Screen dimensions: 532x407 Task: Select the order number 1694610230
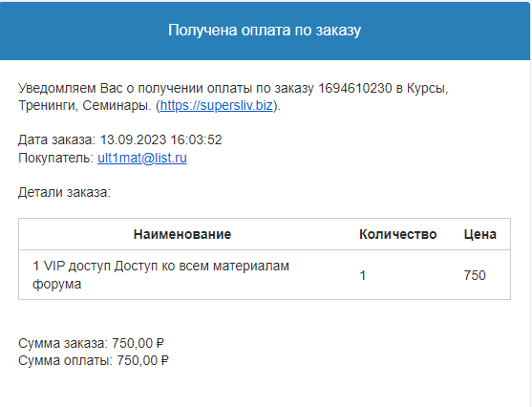355,88
